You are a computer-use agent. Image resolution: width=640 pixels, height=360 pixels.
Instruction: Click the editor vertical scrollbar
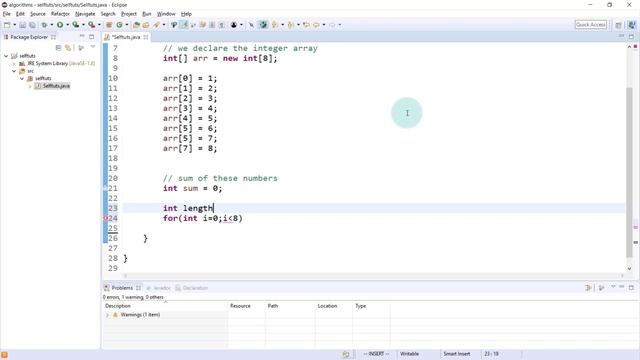pyautogui.click(x=629, y=171)
